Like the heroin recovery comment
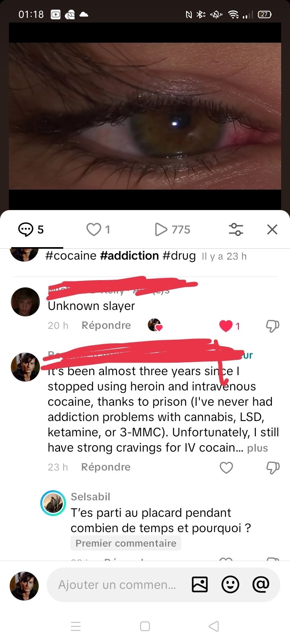 (226, 468)
